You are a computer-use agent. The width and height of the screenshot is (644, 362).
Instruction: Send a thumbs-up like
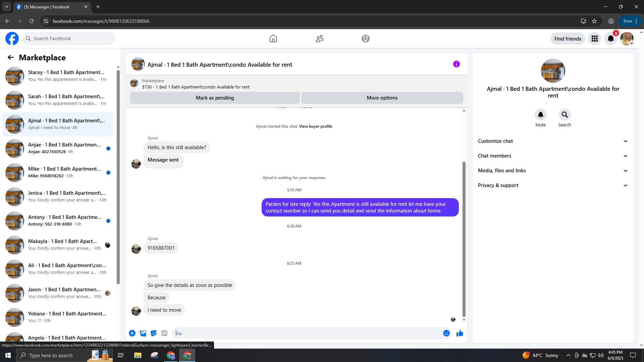coord(460,333)
